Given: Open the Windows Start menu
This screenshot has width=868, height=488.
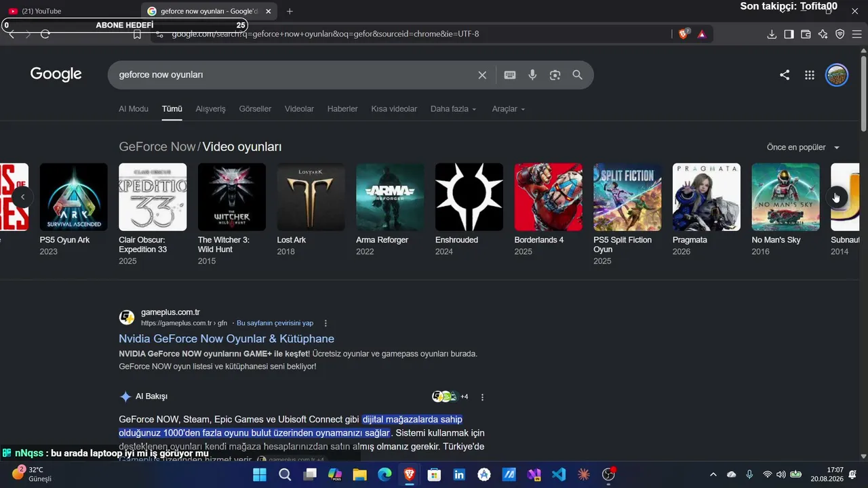Looking at the screenshot, I should [x=260, y=474].
